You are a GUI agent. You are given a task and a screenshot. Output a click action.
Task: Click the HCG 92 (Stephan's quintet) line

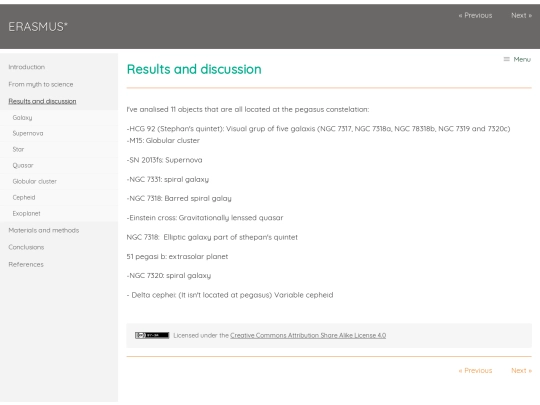(x=318, y=129)
